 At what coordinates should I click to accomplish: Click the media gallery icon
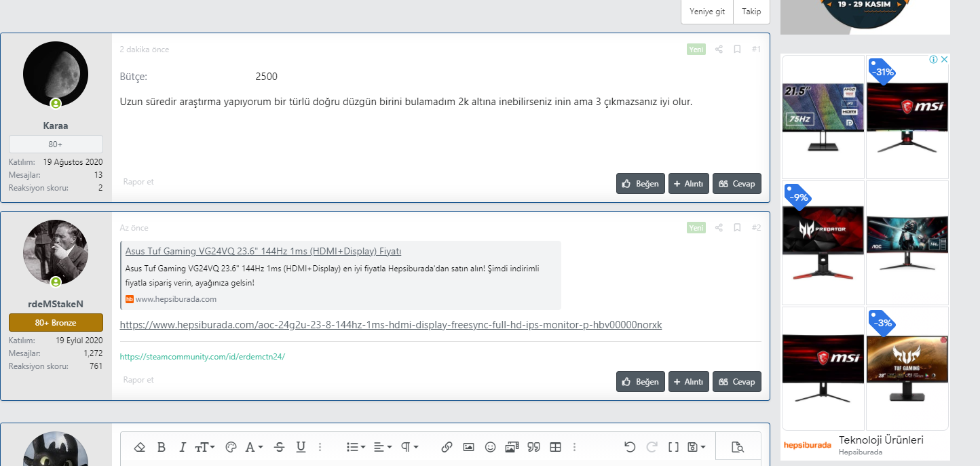(x=512, y=447)
